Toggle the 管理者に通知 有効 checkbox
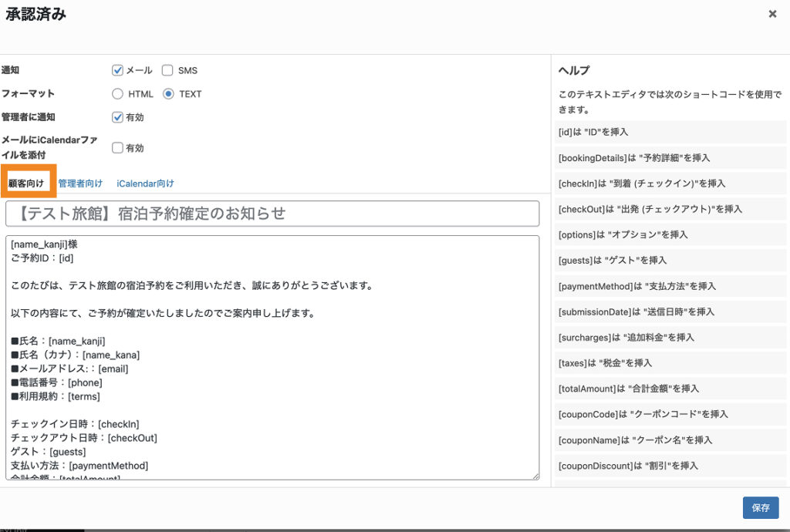The height and width of the screenshot is (532, 790). (x=118, y=117)
